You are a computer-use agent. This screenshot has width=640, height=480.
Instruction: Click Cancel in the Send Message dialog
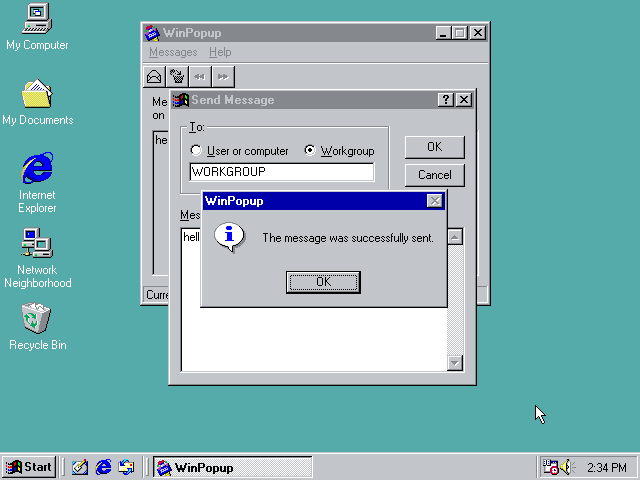coord(435,175)
